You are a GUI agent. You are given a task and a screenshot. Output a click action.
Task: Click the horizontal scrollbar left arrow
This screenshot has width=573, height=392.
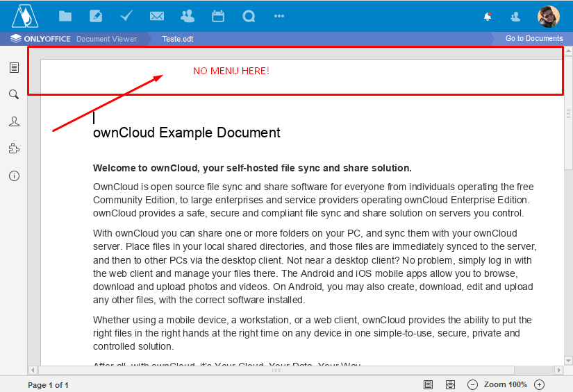click(33, 370)
